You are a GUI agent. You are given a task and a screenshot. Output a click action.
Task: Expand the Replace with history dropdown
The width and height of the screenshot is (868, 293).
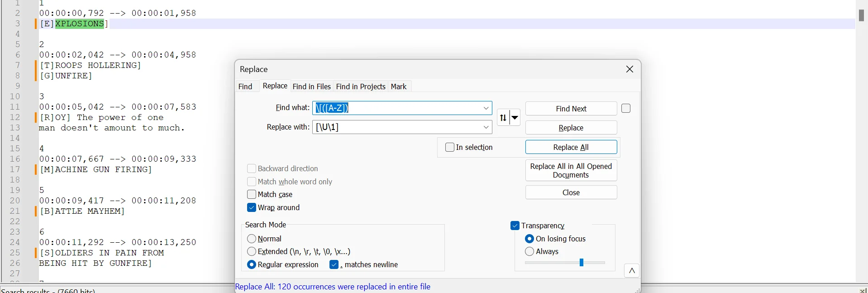tap(486, 127)
